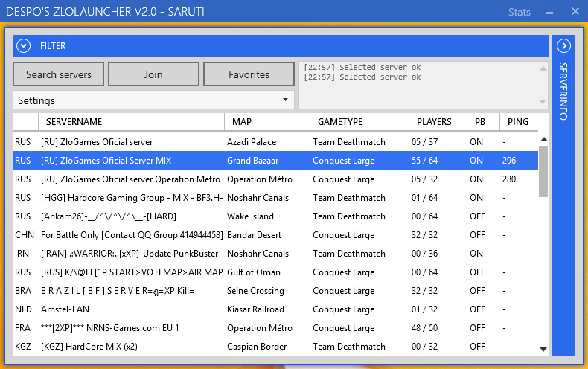
Task: Click 'Seine Crossing' map cell
Action: [255, 291]
